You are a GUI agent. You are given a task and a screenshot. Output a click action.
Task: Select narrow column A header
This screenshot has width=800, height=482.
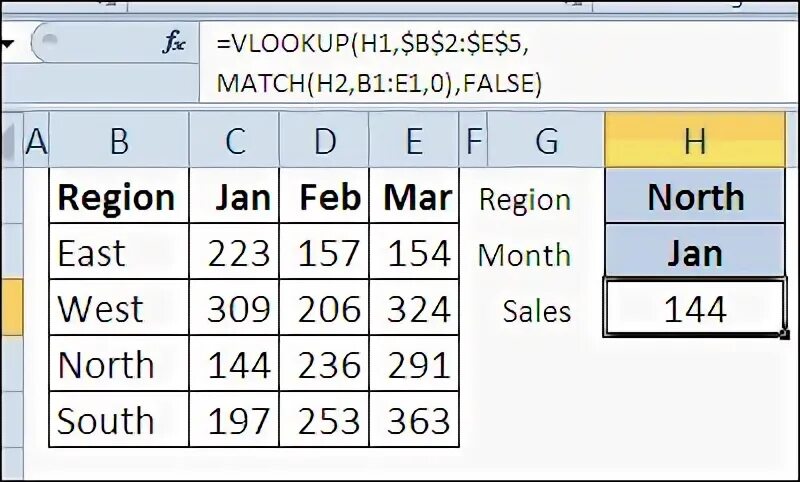(36, 140)
